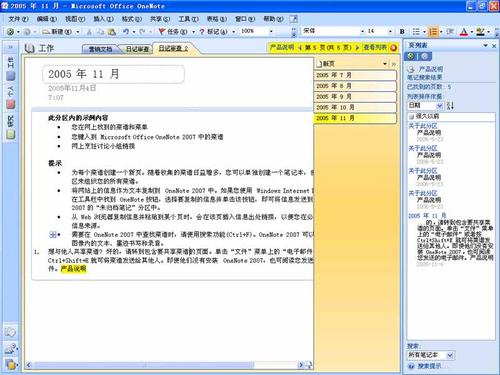The height and width of the screenshot is (375, 500).
Task: Open the 新页 new page dropdown arrow
Action: (x=385, y=64)
